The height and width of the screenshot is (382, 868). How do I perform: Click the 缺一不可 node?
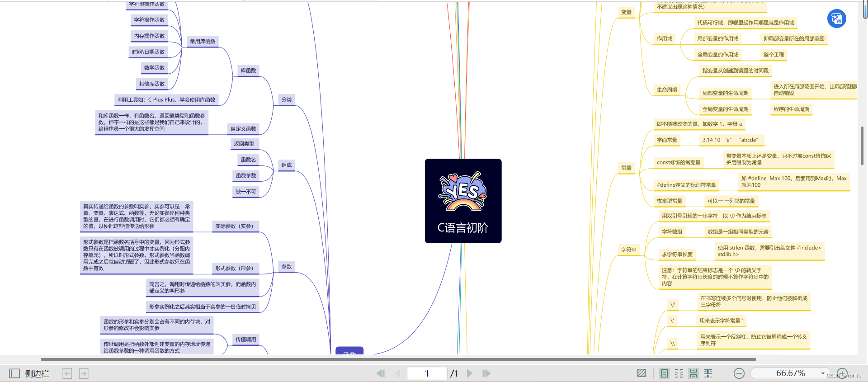246,192
